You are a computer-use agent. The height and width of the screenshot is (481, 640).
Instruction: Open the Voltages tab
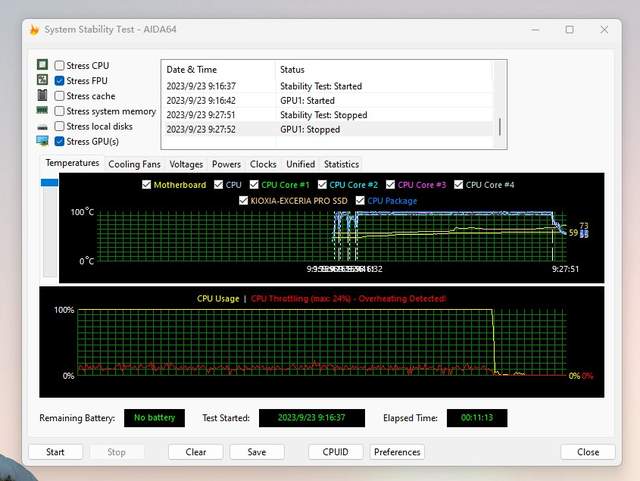point(186,164)
